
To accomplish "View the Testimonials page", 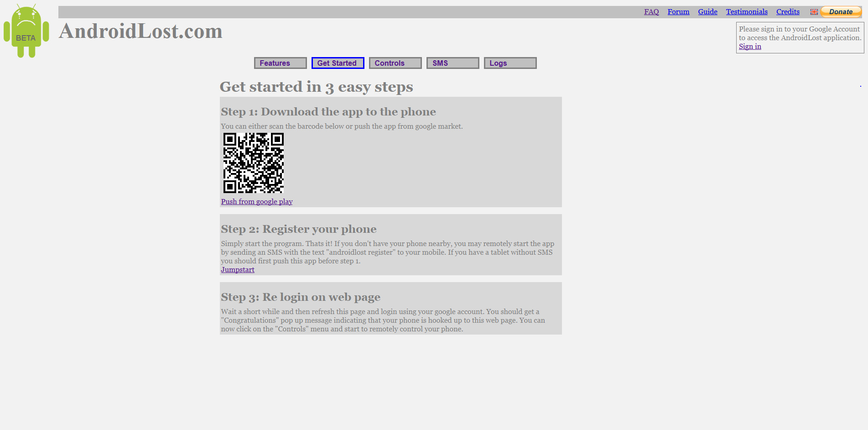I will 746,12.
